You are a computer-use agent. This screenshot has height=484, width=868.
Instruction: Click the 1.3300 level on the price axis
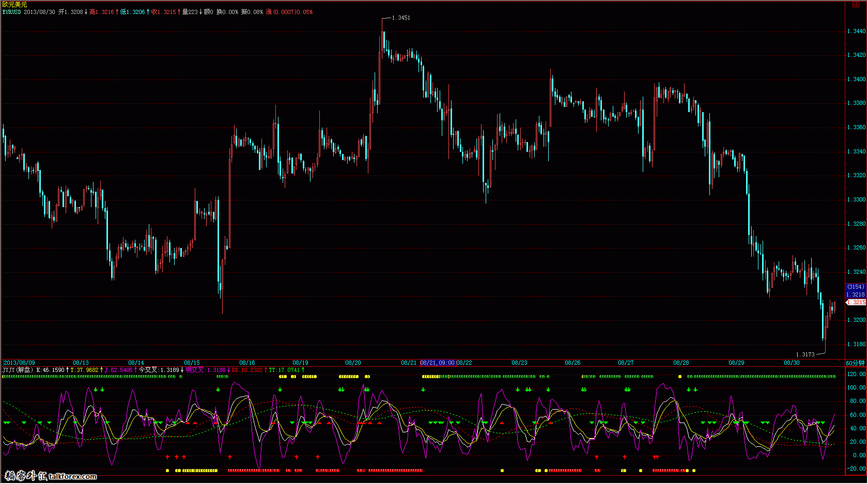pyautogui.click(x=856, y=199)
